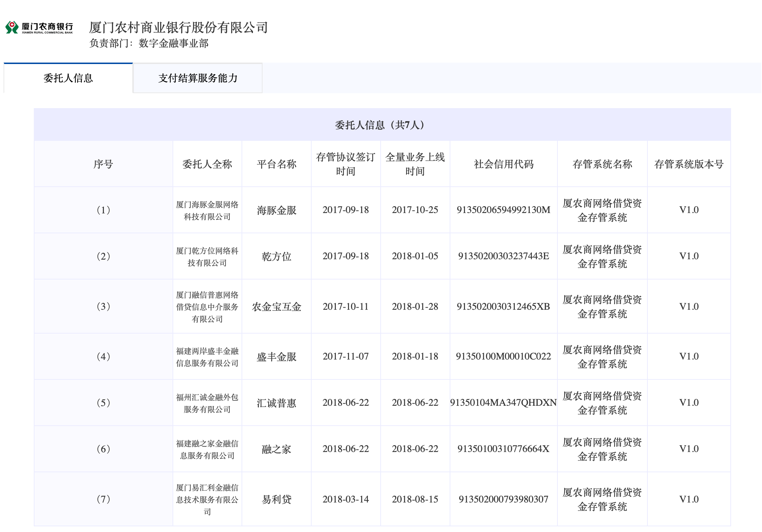Click 厦农商网络借贷资金存管系统 in 易利贷 row
Viewport: 762px width, 532px height.
pyautogui.click(x=603, y=500)
